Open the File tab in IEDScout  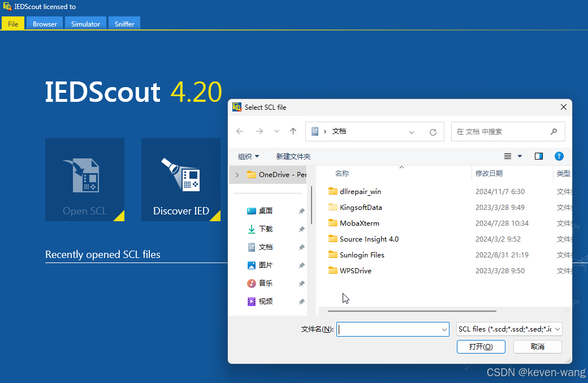click(13, 24)
